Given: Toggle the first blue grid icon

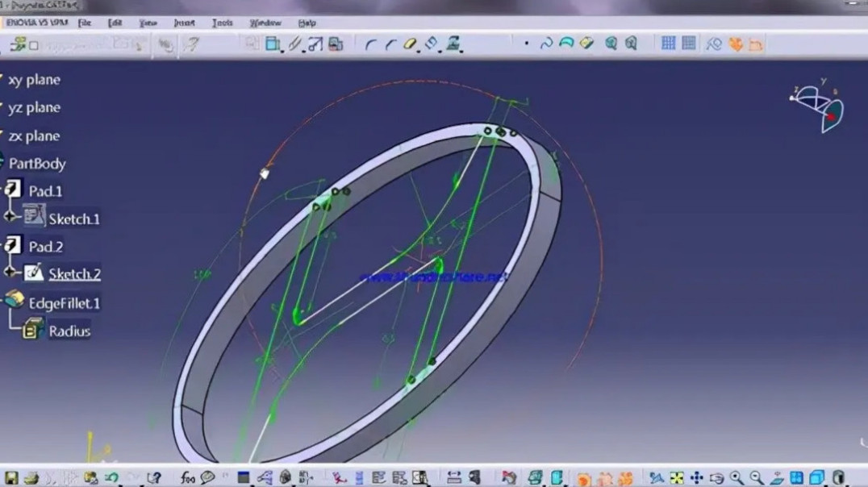Looking at the screenshot, I should 668,44.
